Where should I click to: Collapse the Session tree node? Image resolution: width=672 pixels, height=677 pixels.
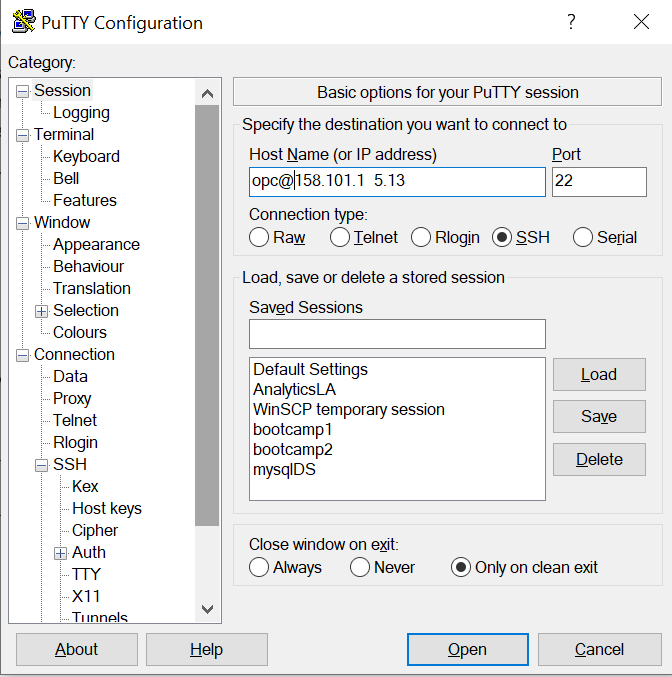pos(22,91)
